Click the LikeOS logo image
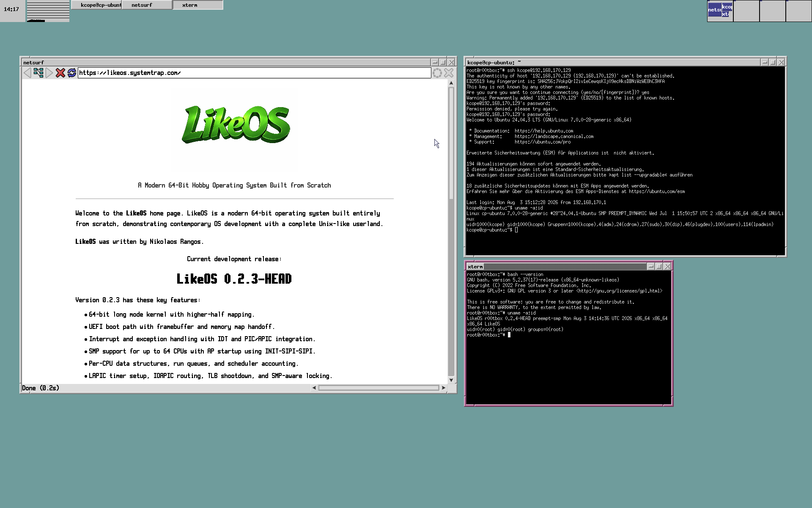Viewport: 812px width, 508px height. (236, 124)
